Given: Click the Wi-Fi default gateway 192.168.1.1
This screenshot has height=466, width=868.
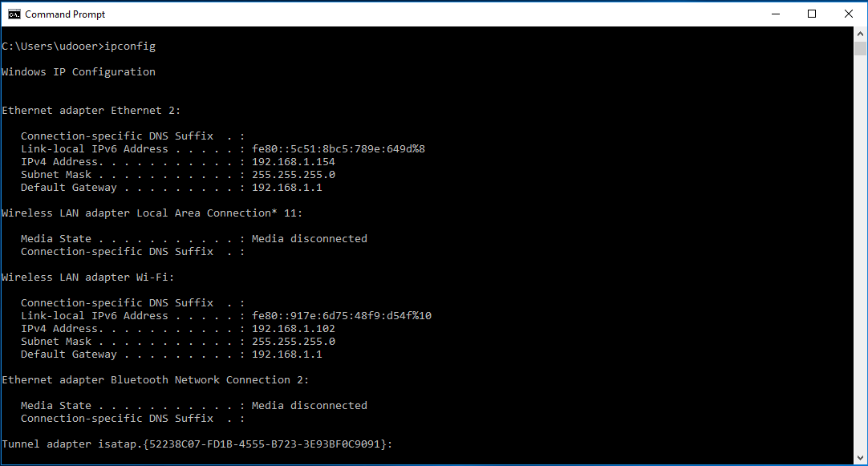Looking at the screenshot, I should 286,355.
